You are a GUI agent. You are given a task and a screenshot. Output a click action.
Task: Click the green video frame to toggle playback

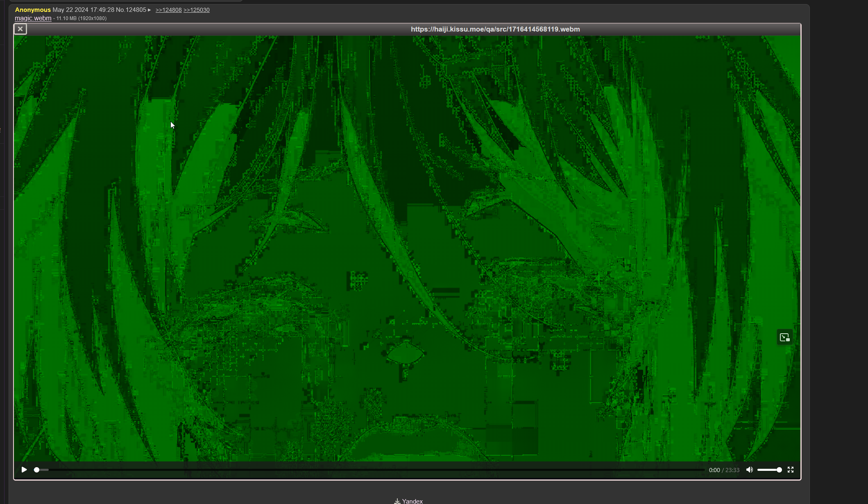(x=407, y=246)
